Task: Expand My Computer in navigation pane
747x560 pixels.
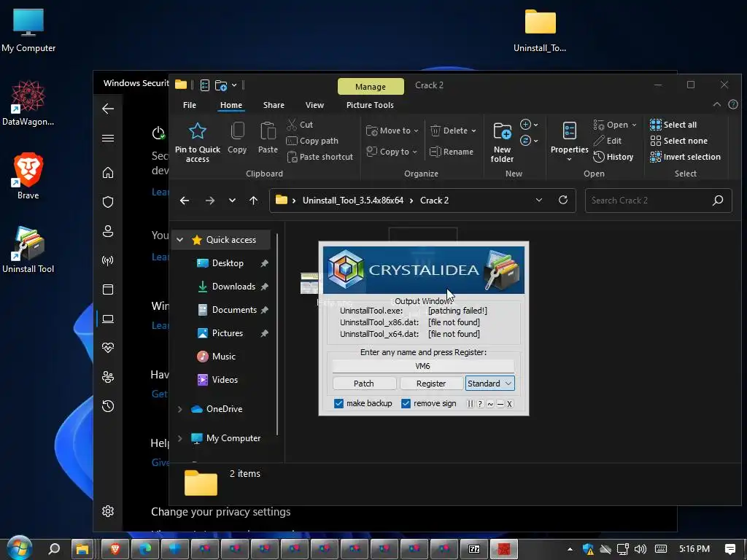Action: 180,438
